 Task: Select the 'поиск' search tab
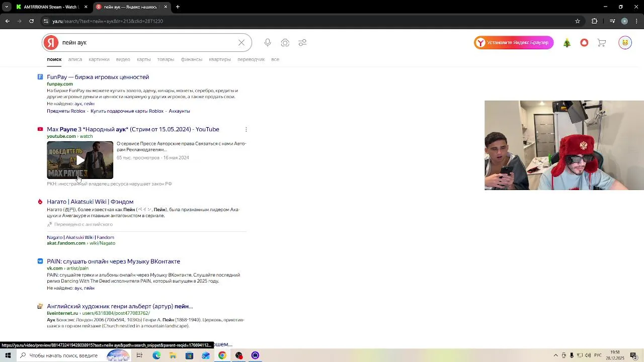(x=54, y=59)
